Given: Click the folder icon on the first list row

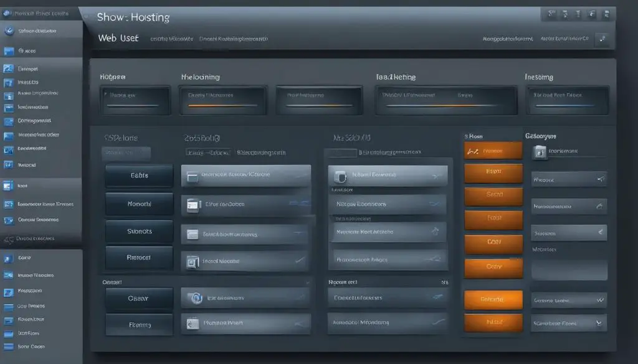Looking at the screenshot, I should point(193,175).
